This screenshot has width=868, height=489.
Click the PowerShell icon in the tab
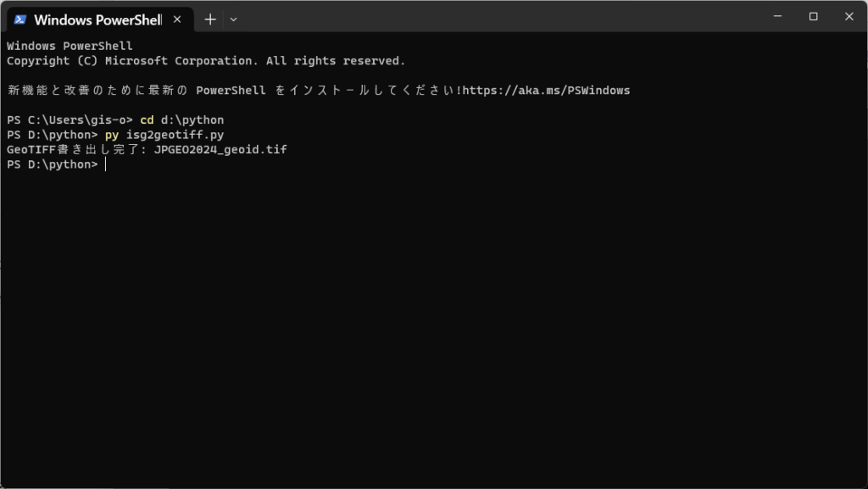20,19
